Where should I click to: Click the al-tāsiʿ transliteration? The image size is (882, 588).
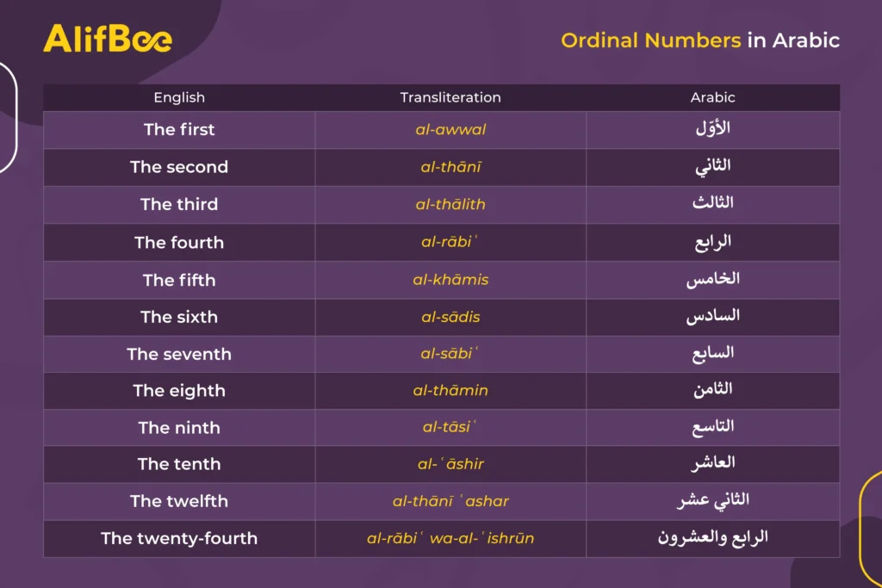[x=450, y=427]
